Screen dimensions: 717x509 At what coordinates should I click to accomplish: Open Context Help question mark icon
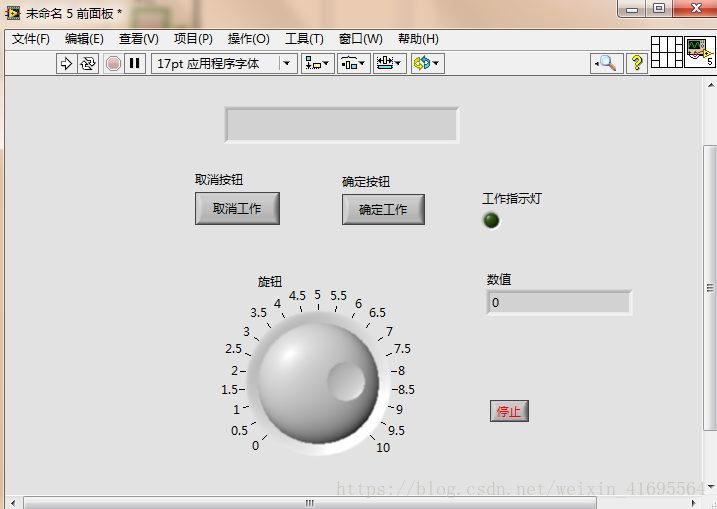pos(637,63)
